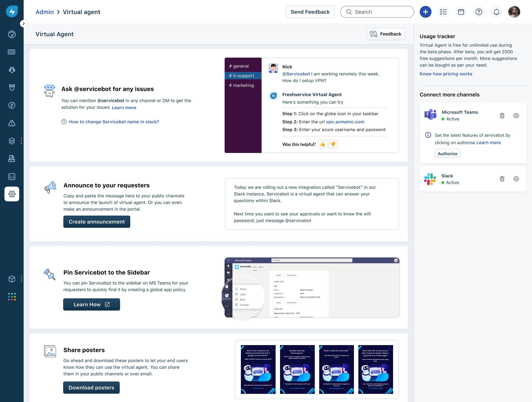Delete the Slack channel connection
532x402 pixels.
502,179
